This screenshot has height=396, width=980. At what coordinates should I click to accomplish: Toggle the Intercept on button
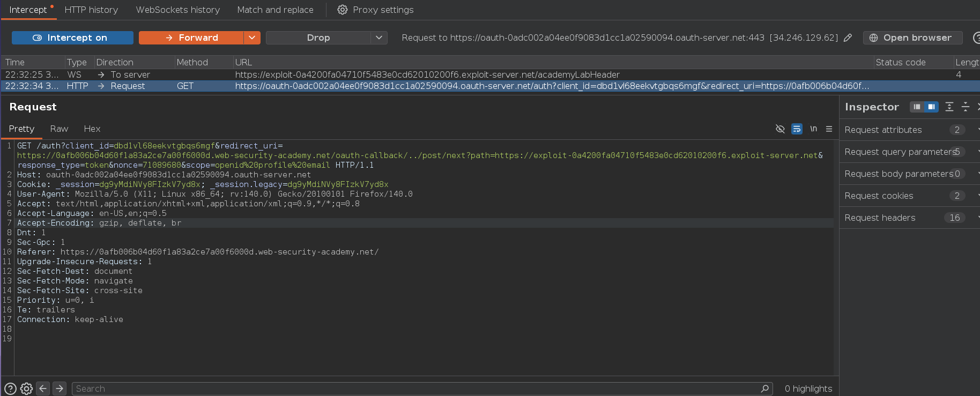click(x=72, y=38)
